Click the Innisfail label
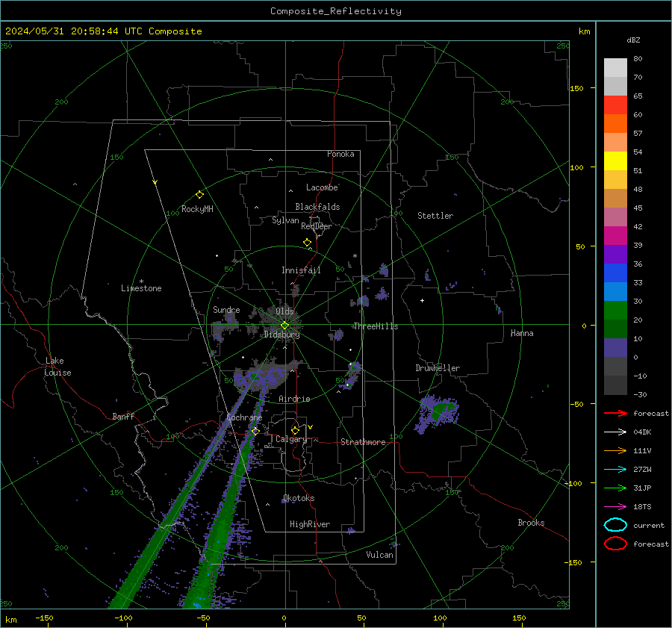This screenshot has width=672, height=628. 301,270
